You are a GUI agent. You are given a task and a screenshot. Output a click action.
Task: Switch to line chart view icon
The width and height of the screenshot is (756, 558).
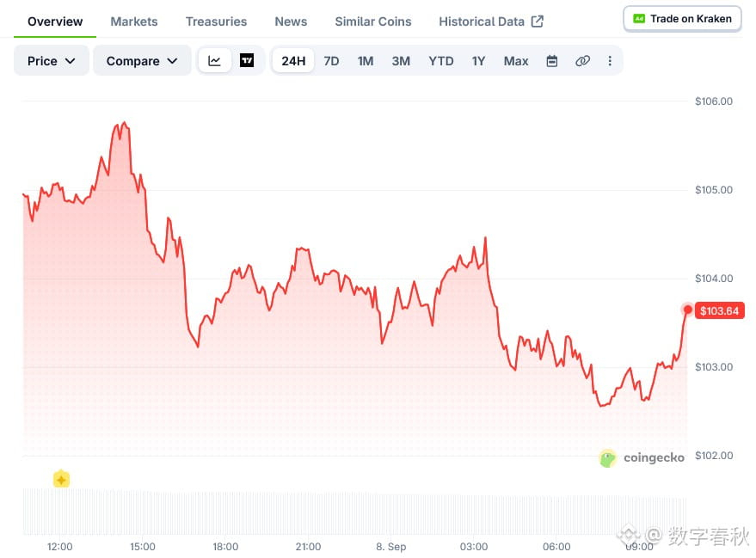(214, 61)
